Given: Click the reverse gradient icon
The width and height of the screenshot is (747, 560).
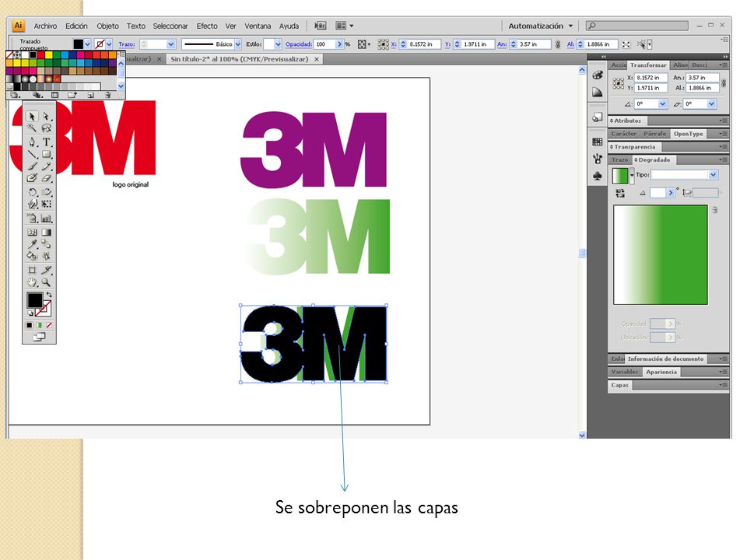Looking at the screenshot, I should [620, 193].
